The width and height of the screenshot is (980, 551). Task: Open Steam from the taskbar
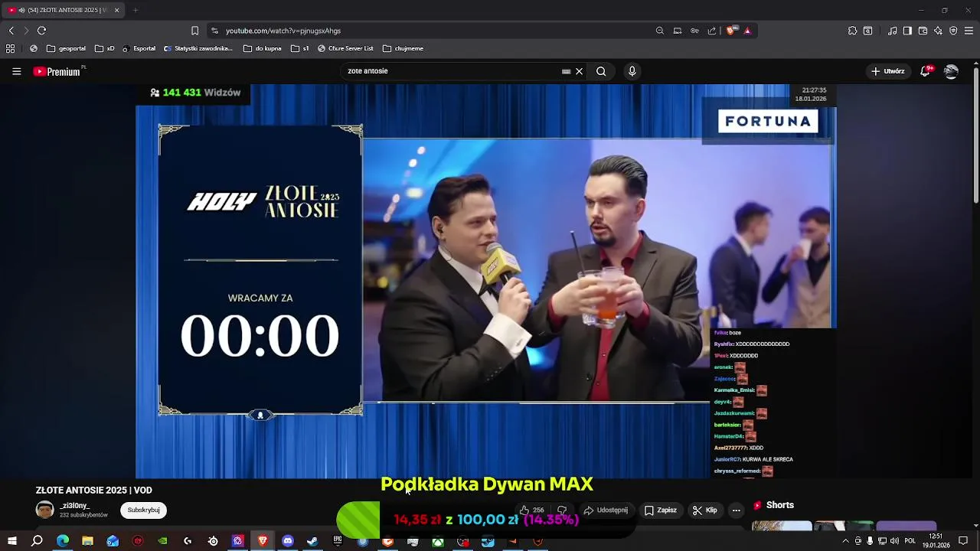click(x=312, y=541)
